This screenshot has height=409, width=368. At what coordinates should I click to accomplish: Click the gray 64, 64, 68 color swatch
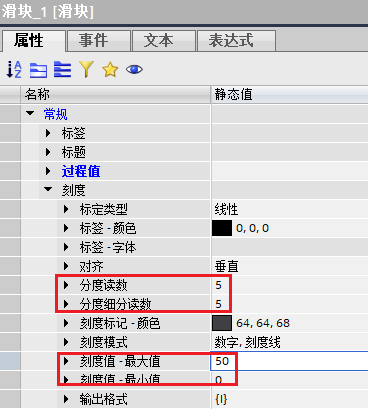[x=222, y=323]
